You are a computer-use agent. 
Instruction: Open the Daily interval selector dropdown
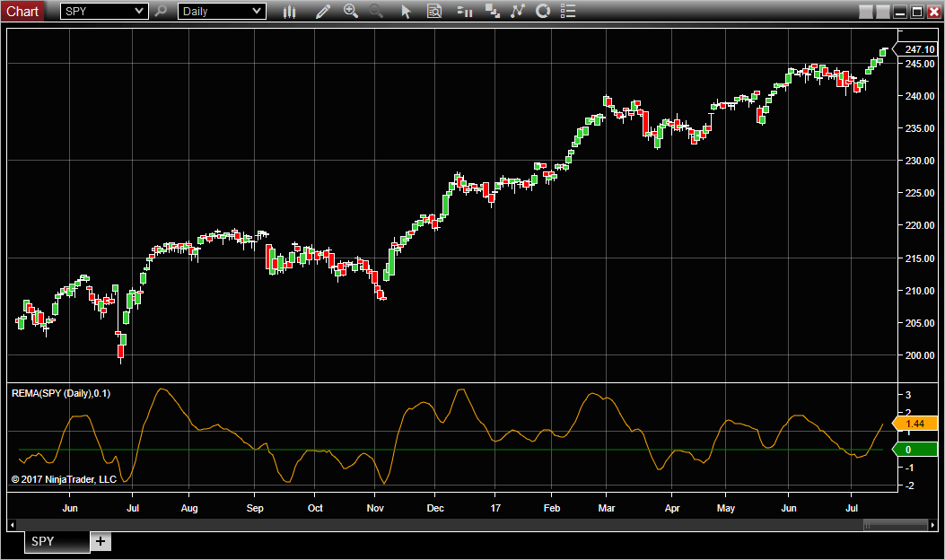tap(222, 12)
